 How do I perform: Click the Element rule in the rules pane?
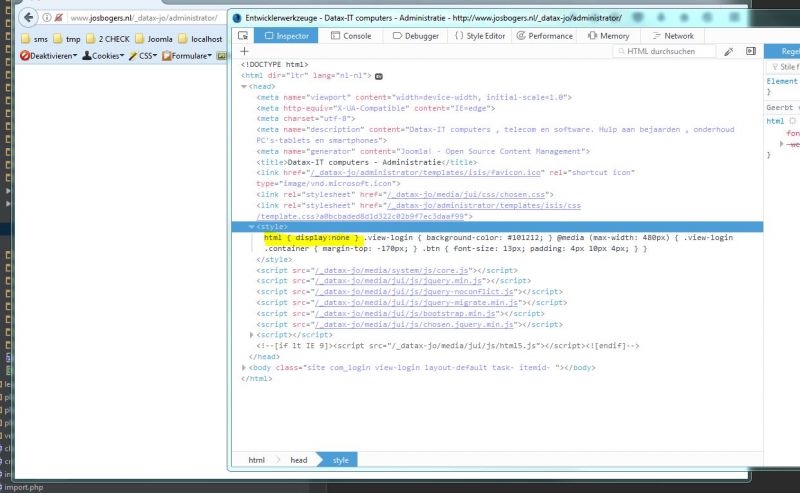pos(781,81)
